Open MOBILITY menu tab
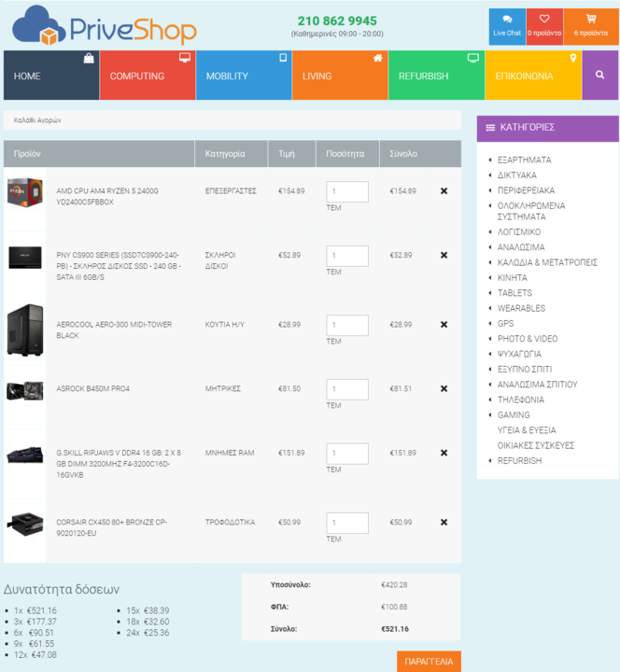The width and height of the screenshot is (620, 672). click(x=244, y=76)
